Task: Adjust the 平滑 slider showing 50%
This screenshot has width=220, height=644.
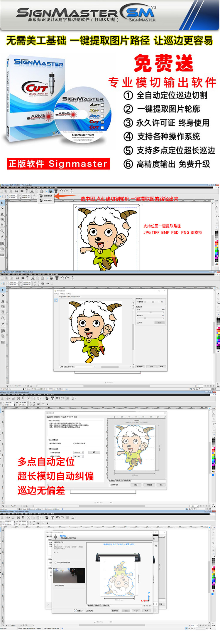Action: tap(150, 312)
